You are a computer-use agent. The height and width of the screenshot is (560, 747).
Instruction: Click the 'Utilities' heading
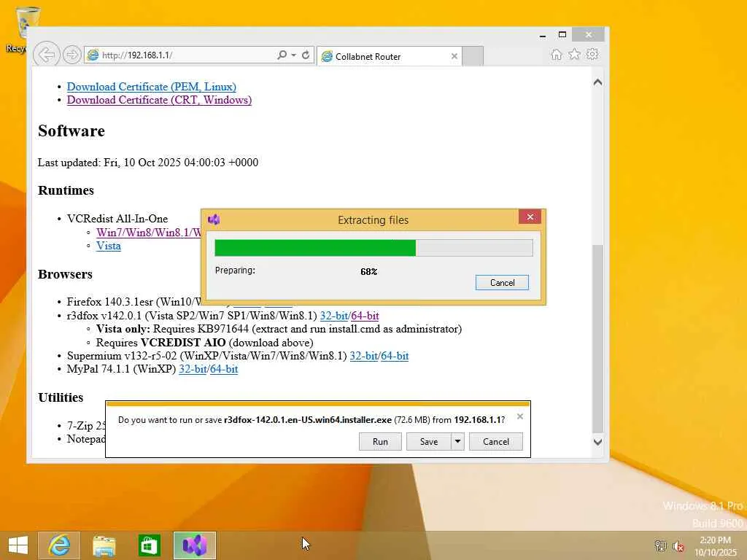(x=61, y=397)
